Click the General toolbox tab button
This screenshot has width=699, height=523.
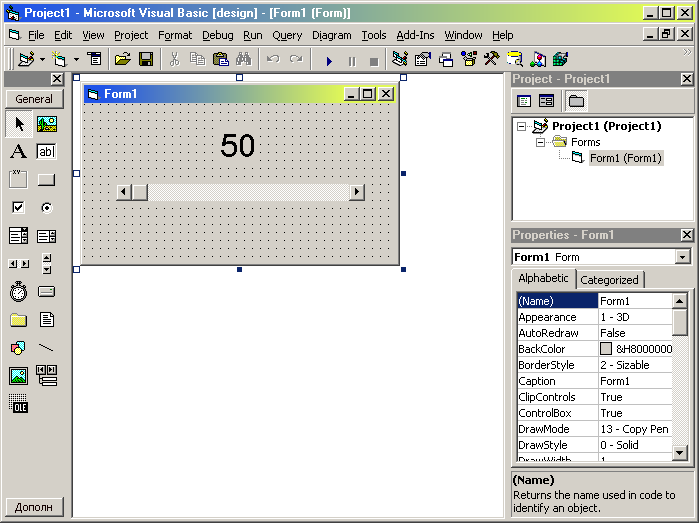(34, 99)
